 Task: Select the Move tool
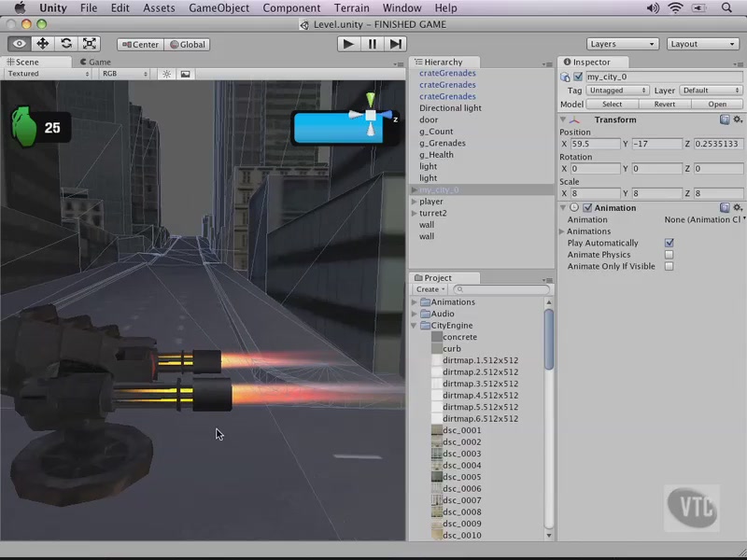pyautogui.click(x=42, y=44)
